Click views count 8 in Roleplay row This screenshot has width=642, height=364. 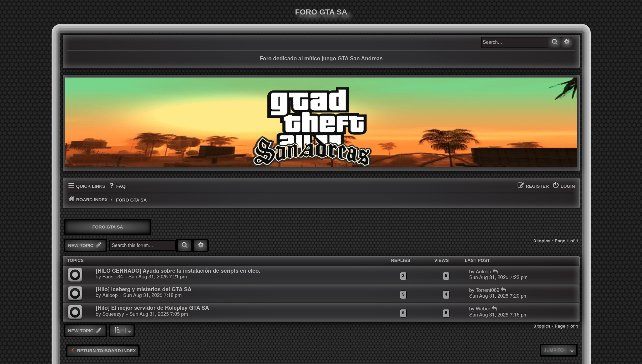tap(446, 313)
